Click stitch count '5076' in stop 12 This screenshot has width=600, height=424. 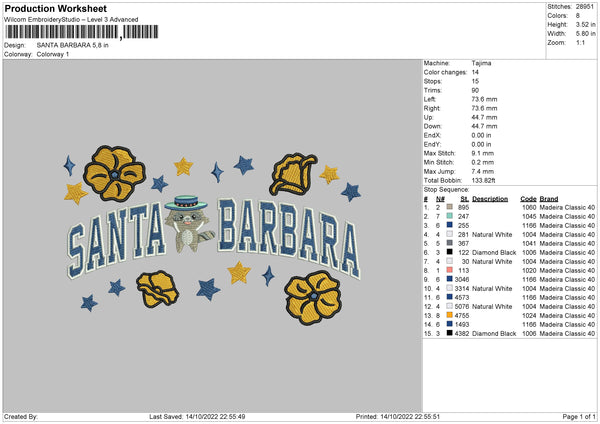point(462,307)
